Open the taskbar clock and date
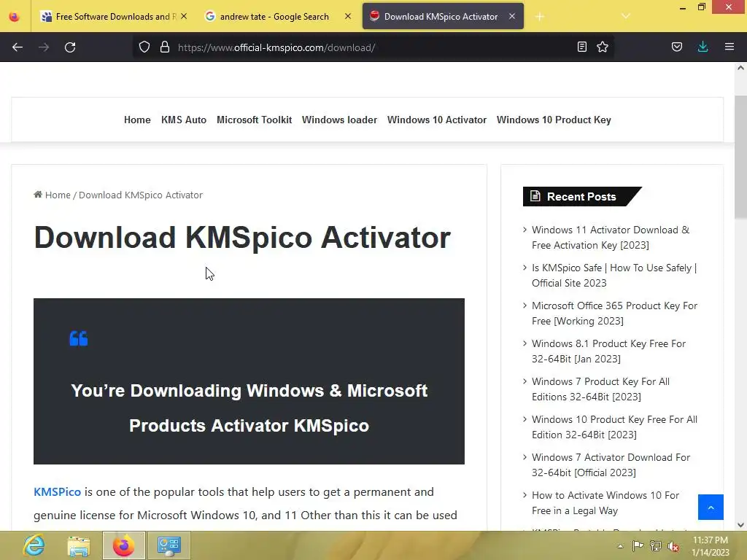This screenshot has width=747, height=560. coord(711,546)
